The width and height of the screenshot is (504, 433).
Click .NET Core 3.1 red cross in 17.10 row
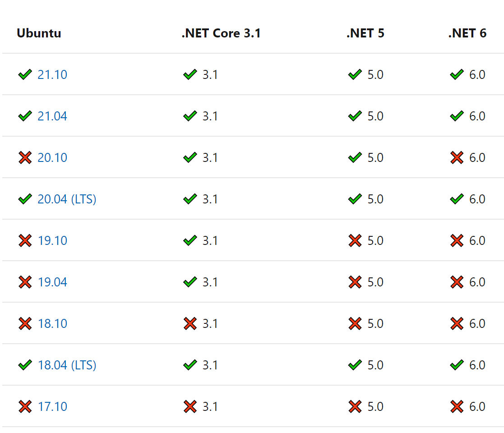(x=190, y=407)
